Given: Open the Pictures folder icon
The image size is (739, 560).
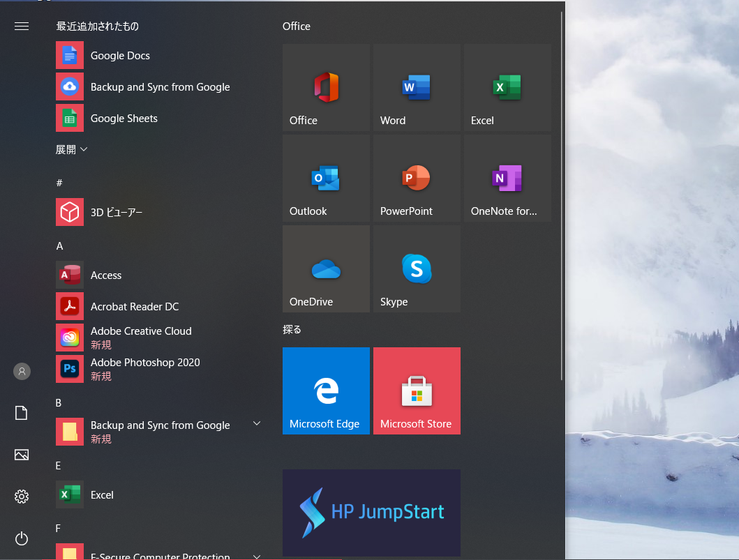Looking at the screenshot, I should (x=22, y=455).
